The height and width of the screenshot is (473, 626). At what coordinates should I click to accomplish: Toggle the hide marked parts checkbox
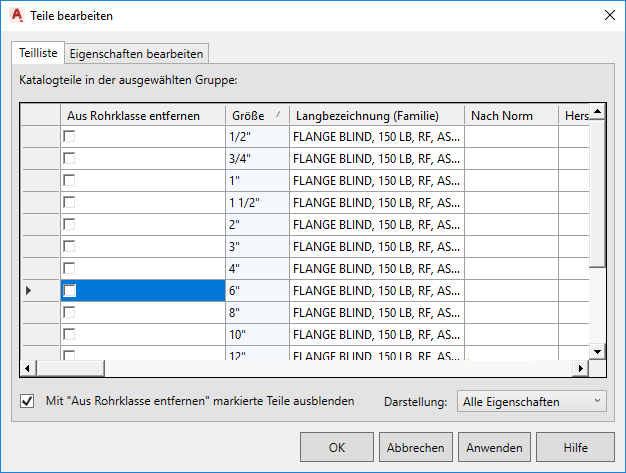pyautogui.click(x=27, y=402)
